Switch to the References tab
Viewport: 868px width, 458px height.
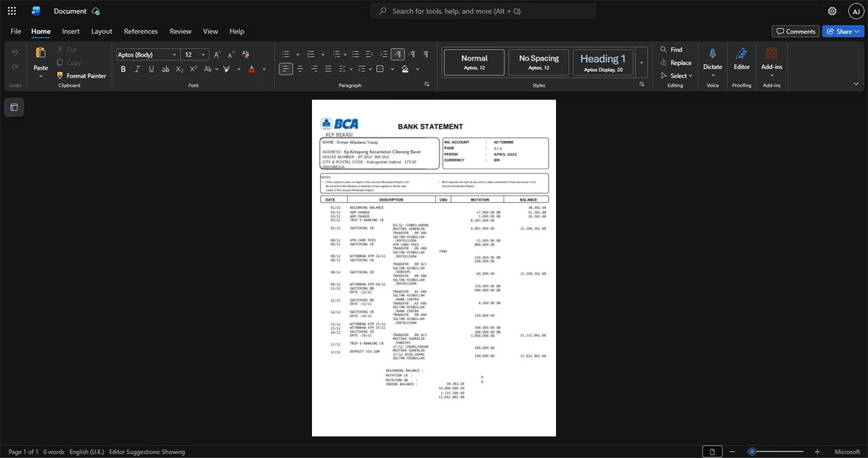coord(141,31)
